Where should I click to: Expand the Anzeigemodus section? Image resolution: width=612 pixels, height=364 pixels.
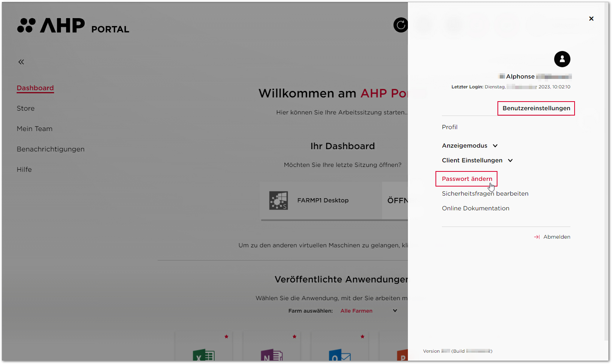click(x=470, y=146)
